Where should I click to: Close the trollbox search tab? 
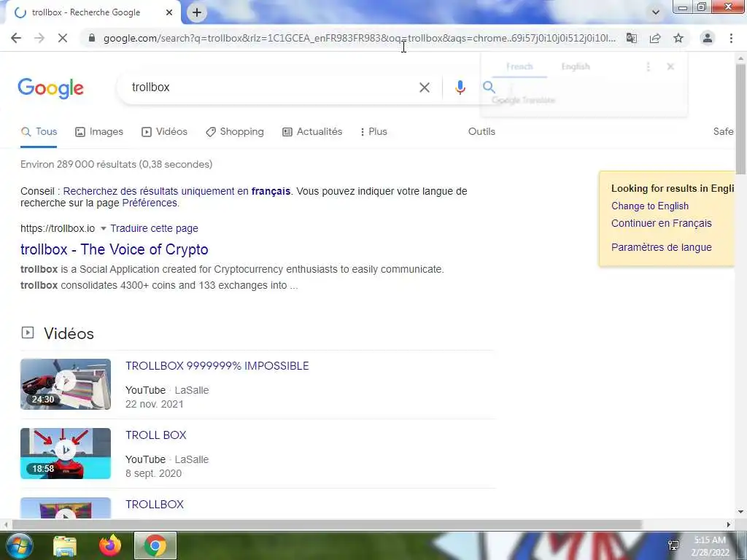click(x=169, y=12)
